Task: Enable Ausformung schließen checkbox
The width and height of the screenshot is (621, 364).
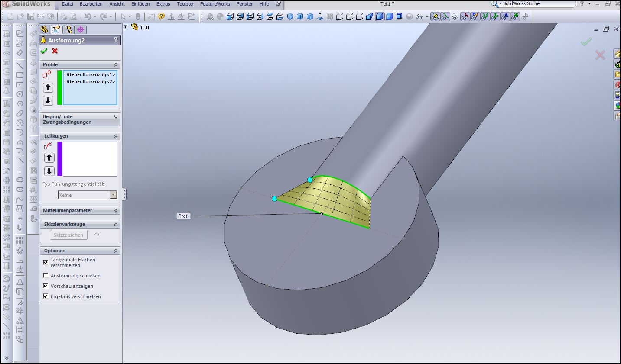Action: point(46,276)
